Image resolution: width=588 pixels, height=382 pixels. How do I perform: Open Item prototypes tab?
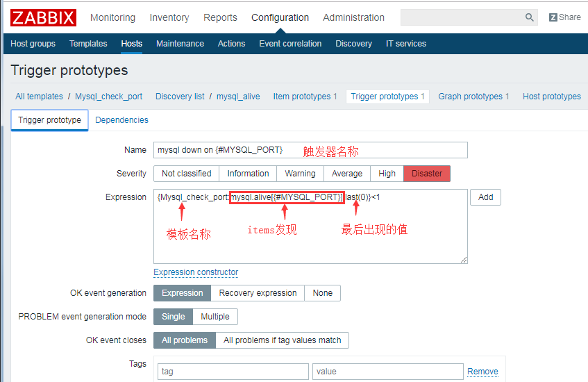(x=305, y=97)
